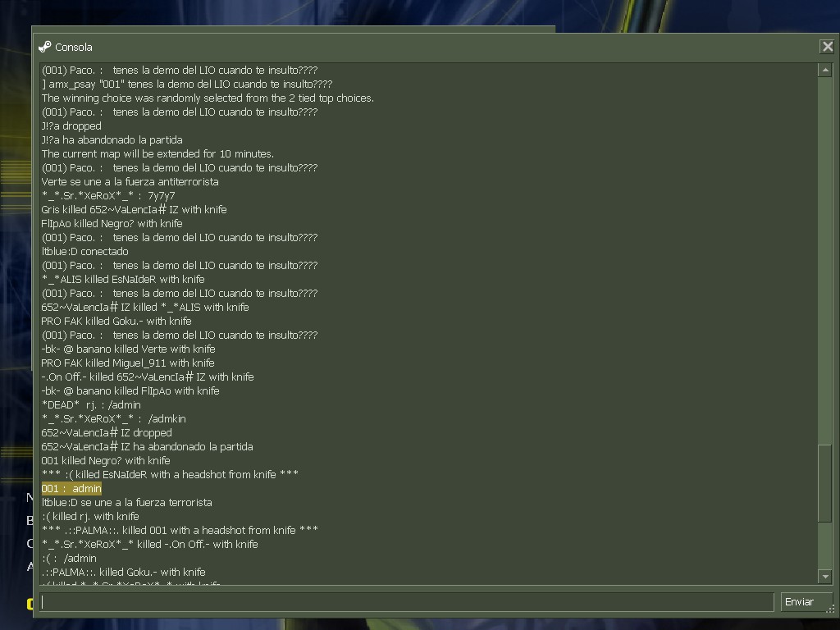Click the console scrollbar thumb
840x630 pixels.
coord(825,482)
